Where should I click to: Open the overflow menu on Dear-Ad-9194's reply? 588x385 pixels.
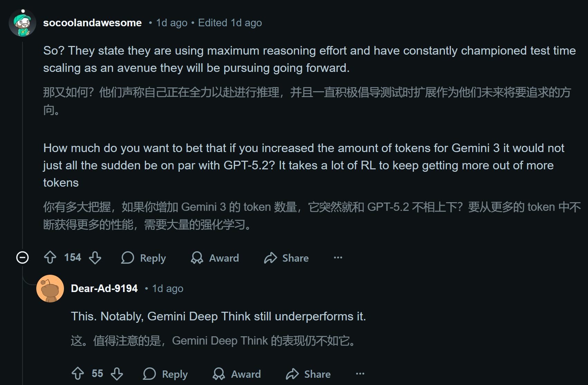[360, 374]
